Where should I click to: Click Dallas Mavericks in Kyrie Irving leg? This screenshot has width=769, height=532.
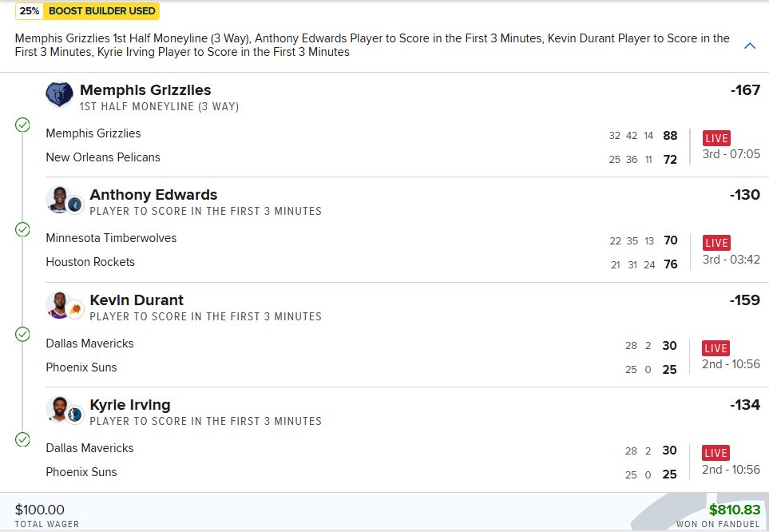[89, 448]
